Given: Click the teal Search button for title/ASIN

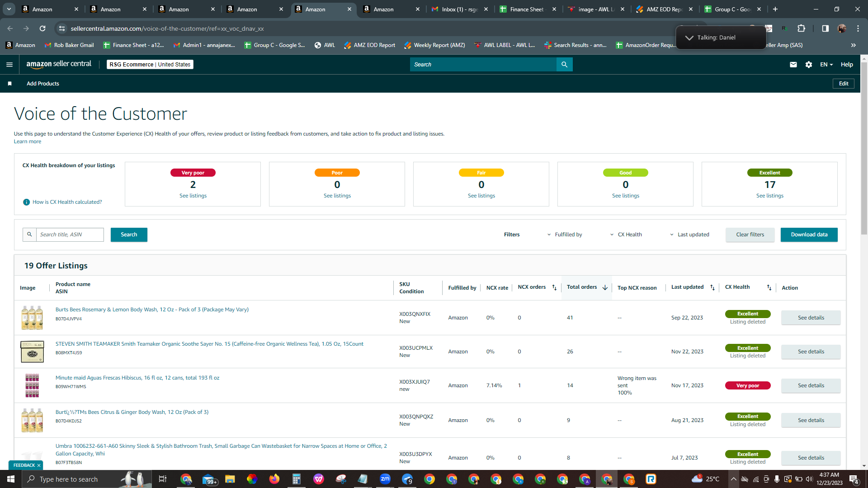Looking at the screenshot, I should (129, 235).
